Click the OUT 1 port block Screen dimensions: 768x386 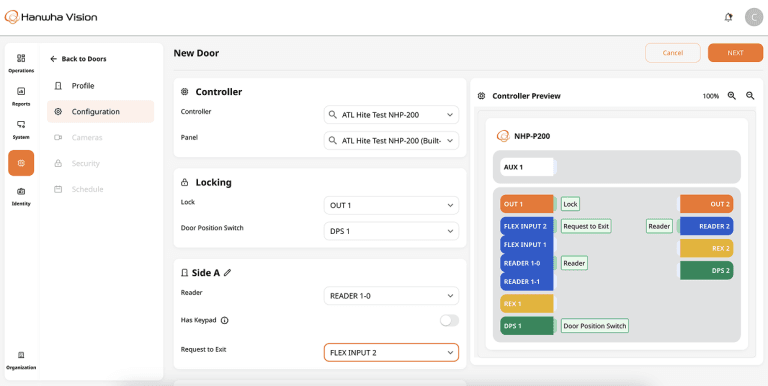click(x=527, y=204)
